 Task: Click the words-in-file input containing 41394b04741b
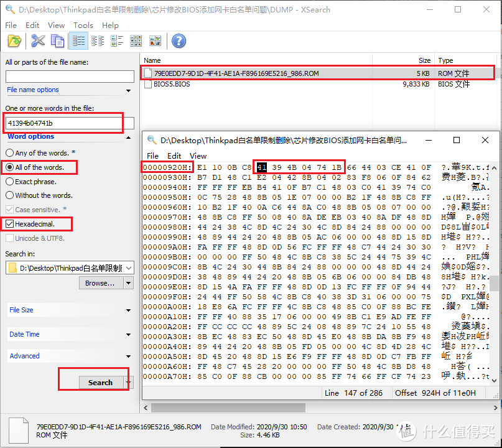point(70,123)
